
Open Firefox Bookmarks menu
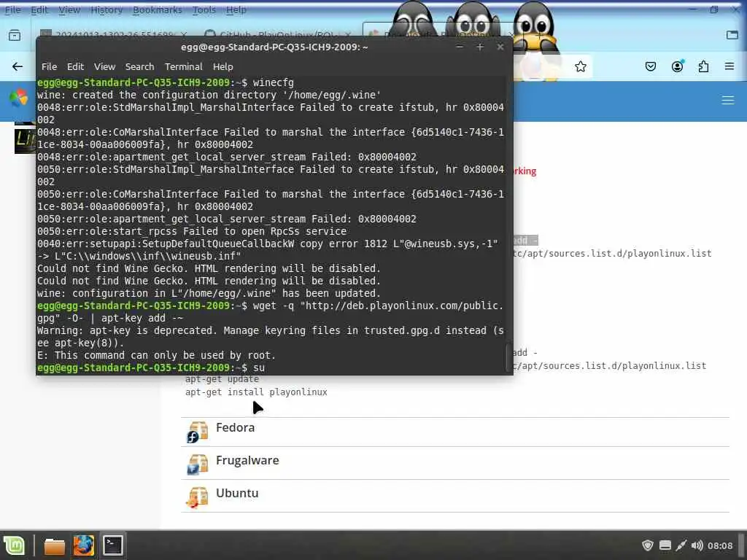click(158, 9)
